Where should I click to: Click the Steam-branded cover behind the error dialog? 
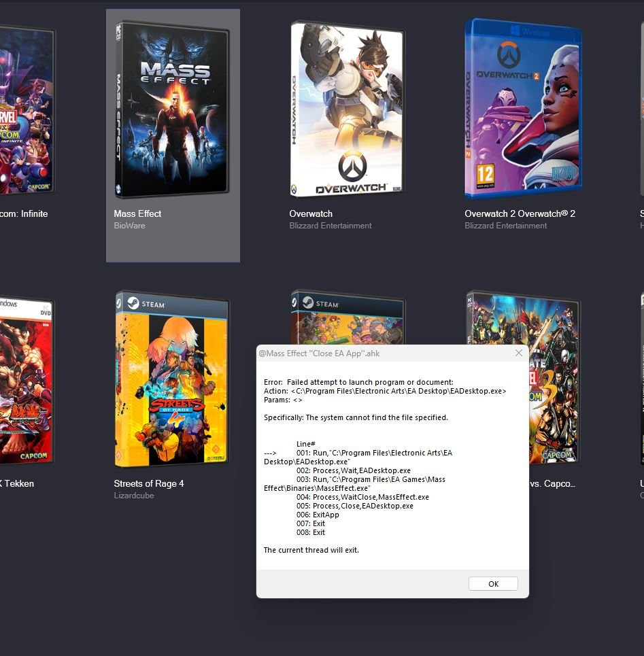pos(347,317)
